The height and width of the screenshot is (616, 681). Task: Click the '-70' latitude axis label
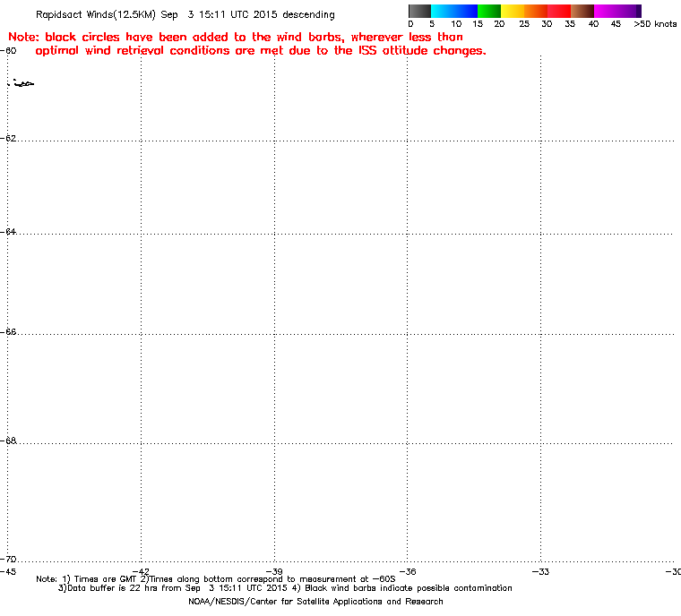(9, 559)
